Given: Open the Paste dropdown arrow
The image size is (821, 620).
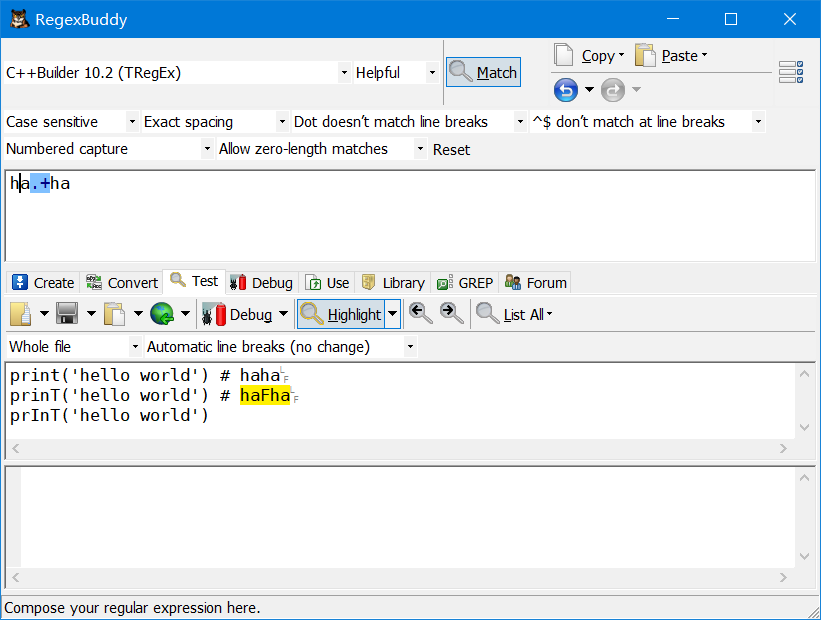Looking at the screenshot, I should (x=704, y=54).
